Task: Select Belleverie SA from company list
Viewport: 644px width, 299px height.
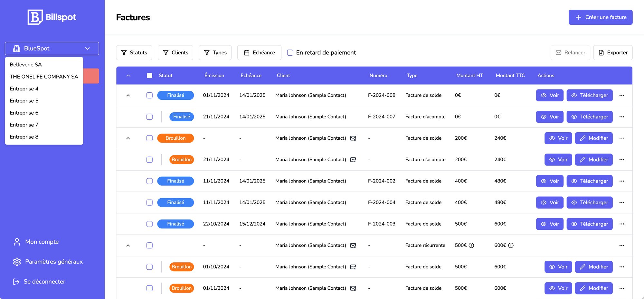Action: 44,64
